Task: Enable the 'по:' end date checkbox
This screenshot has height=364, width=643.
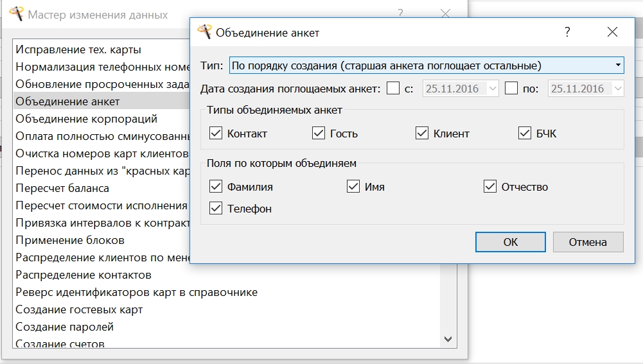Action: tap(511, 88)
